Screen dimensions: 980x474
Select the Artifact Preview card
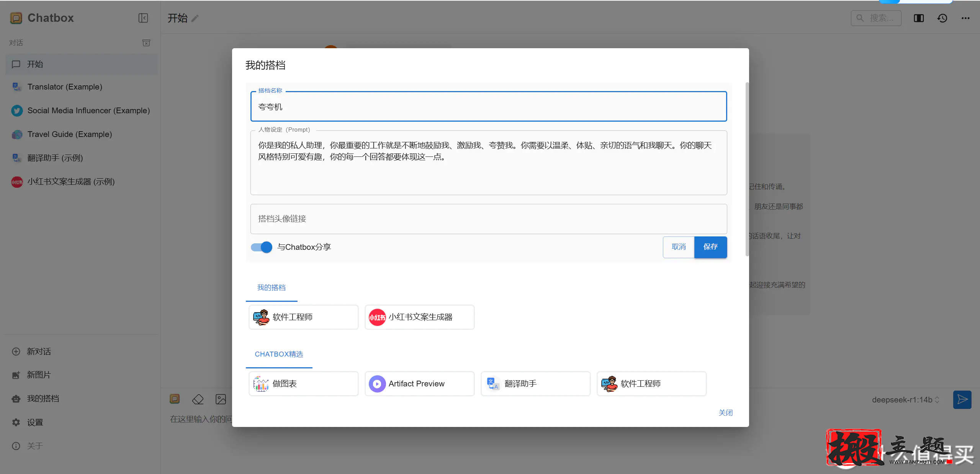click(x=419, y=383)
